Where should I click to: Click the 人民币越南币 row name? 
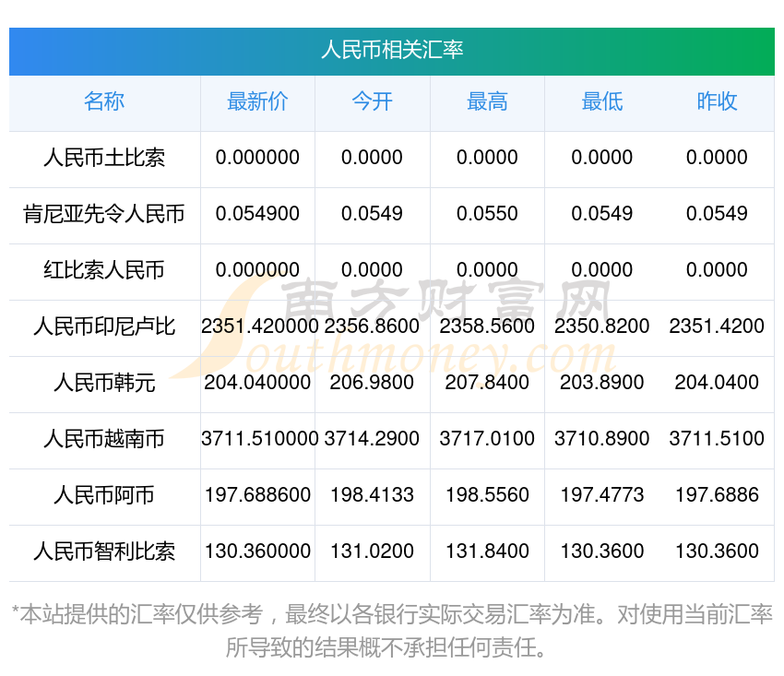pyautogui.click(x=104, y=439)
